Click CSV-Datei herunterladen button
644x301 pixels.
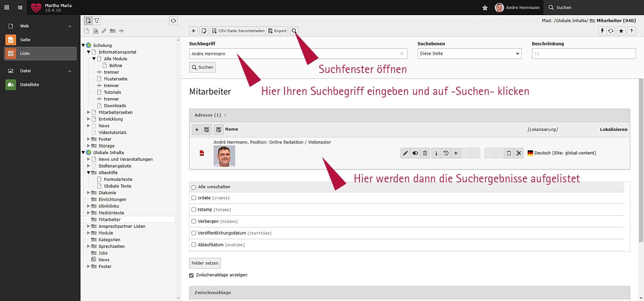point(238,31)
